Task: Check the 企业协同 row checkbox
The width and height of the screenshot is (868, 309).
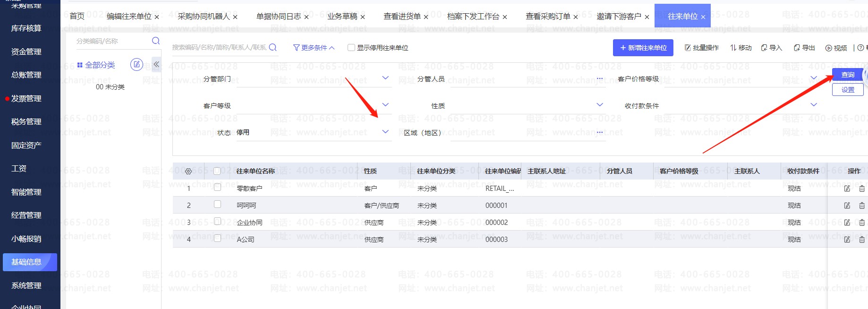Action: (217, 221)
